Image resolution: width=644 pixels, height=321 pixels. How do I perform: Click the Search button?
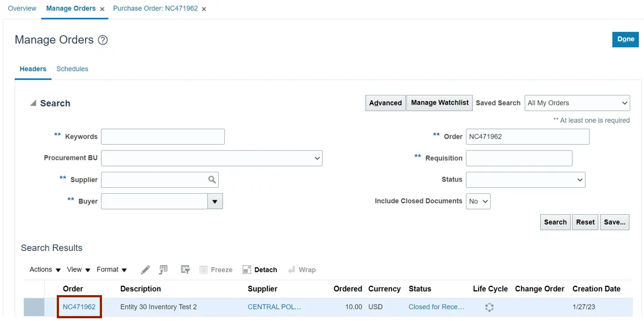pos(555,222)
